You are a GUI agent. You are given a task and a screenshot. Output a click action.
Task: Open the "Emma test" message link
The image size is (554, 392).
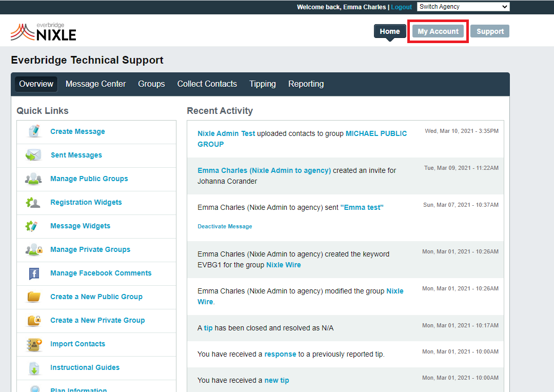[362, 207]
